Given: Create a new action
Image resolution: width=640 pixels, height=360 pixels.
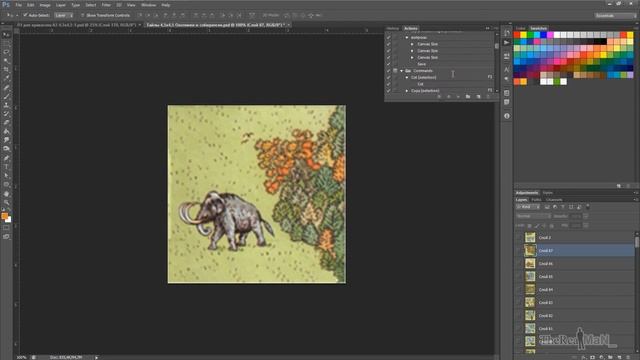Looking at the screenshot, I should click(x=478, y=97).
